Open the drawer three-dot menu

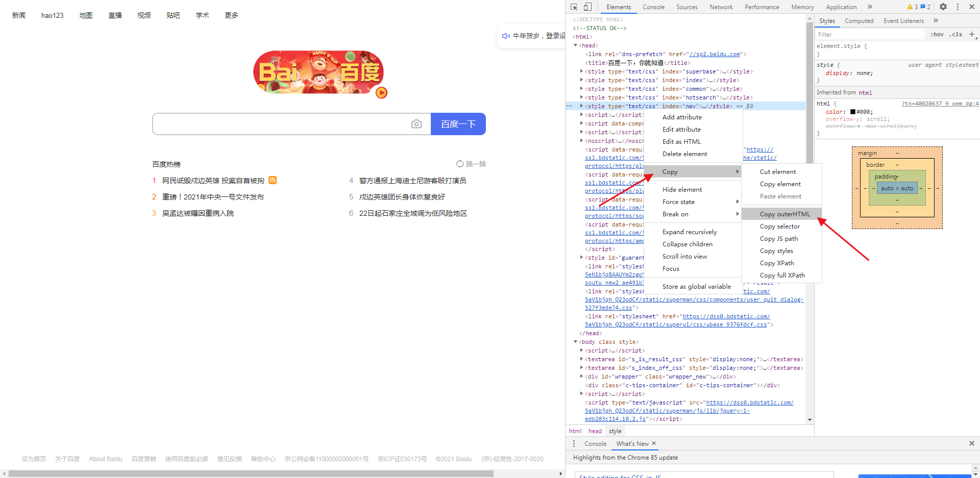click(x=574, y=443)
